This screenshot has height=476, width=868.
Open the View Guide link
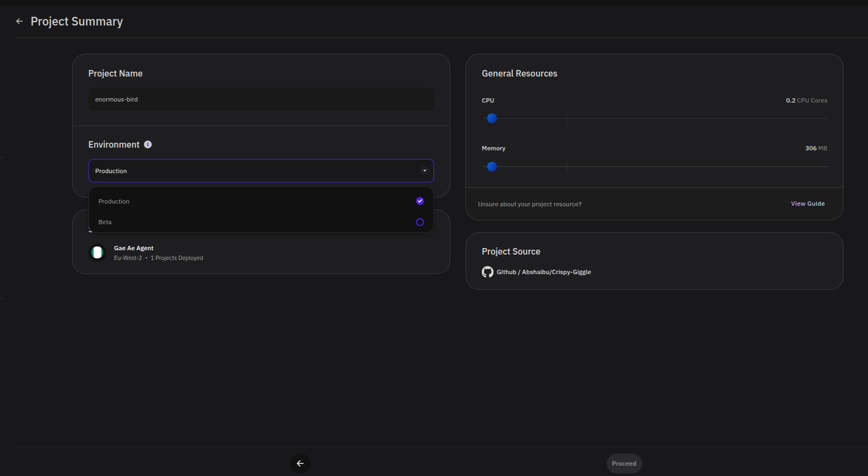coord(808,204)
